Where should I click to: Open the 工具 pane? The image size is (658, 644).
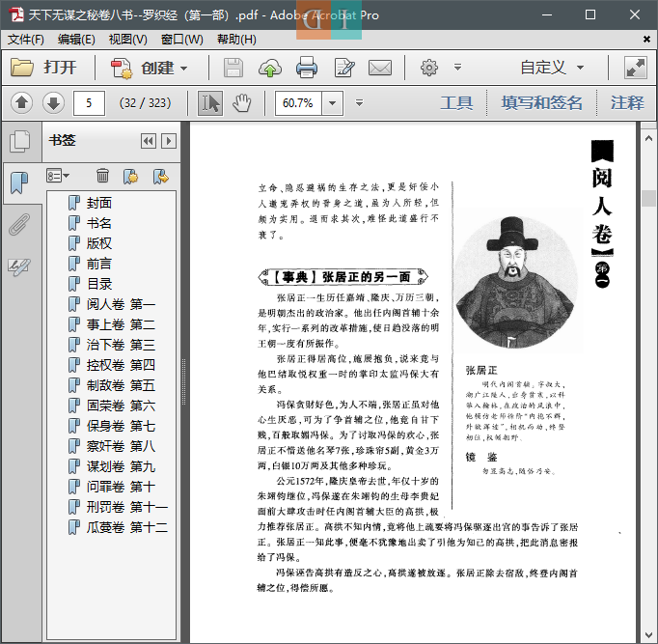click(456, 103)
